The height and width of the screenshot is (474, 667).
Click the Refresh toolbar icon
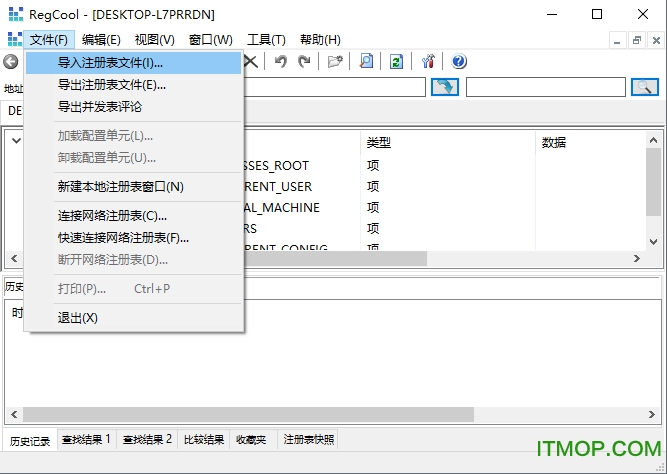click(396, 62)
